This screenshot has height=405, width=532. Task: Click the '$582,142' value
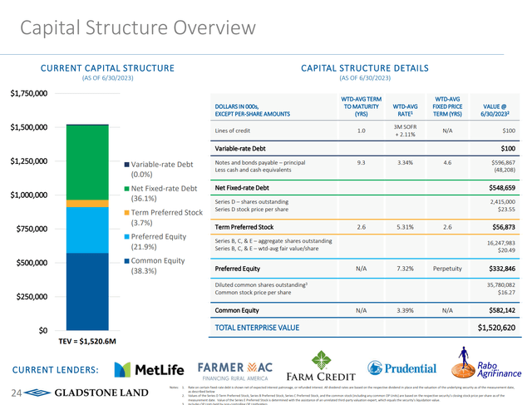502,310
